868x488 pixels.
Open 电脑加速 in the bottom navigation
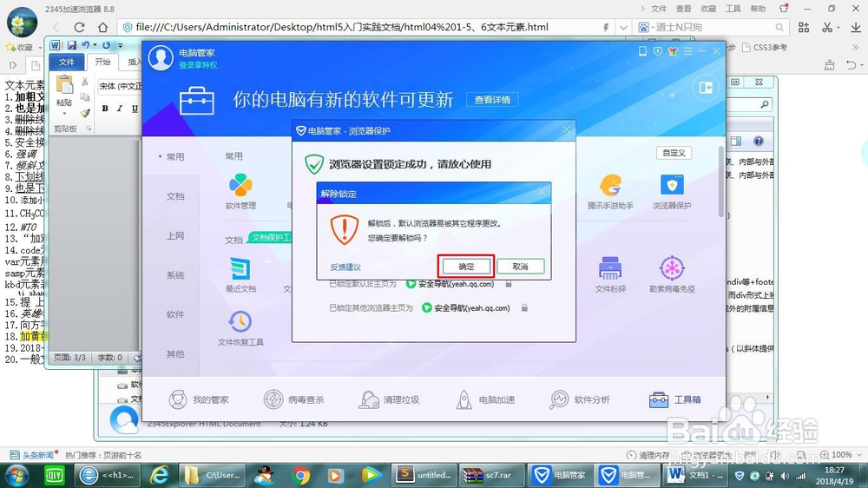(485, 399)
